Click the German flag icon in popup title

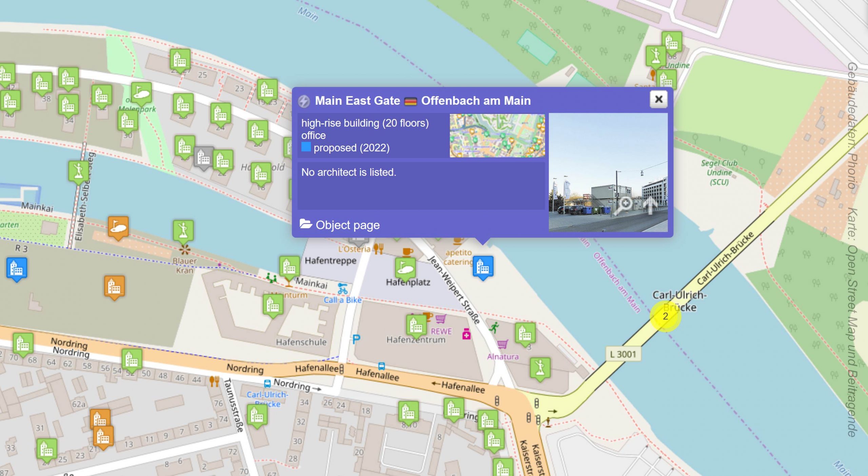[411, 101]
